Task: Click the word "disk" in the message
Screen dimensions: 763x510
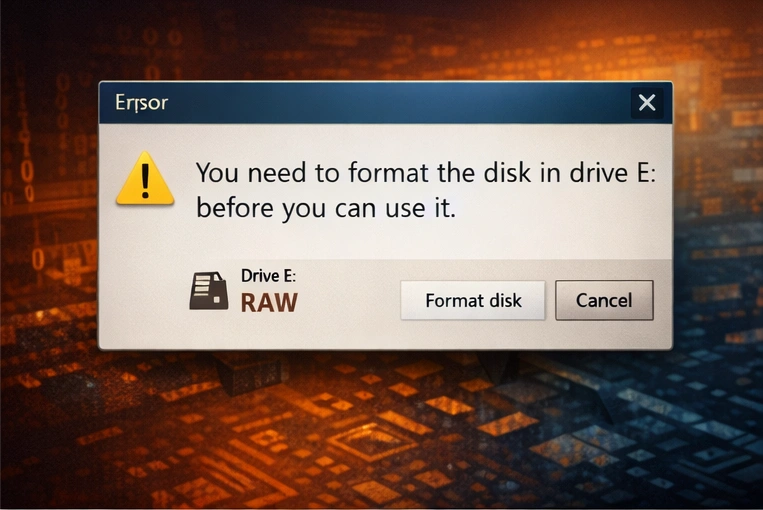Action: 507,173
